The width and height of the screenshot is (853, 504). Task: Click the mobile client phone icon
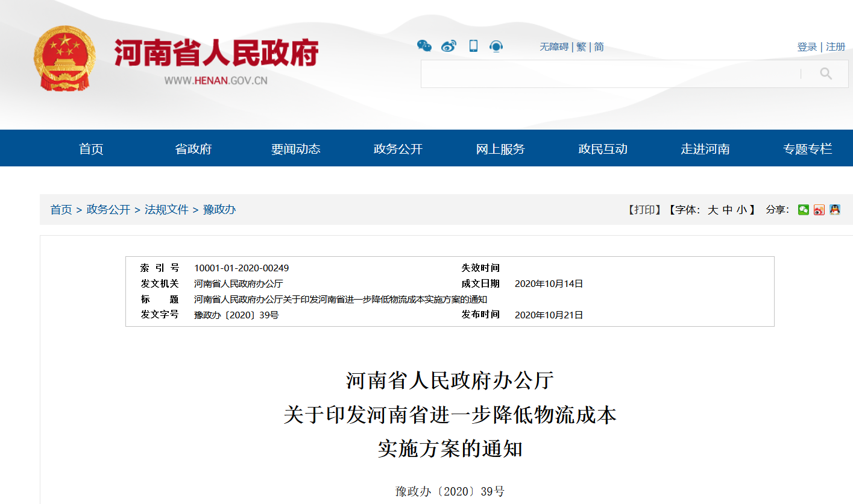(473, 46)
